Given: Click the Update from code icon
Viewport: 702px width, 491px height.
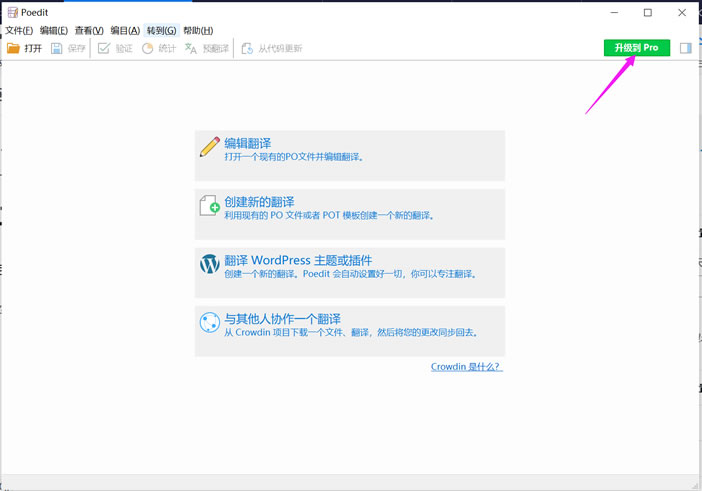Looking at the screenshot, I should click(x=247, y=48).
